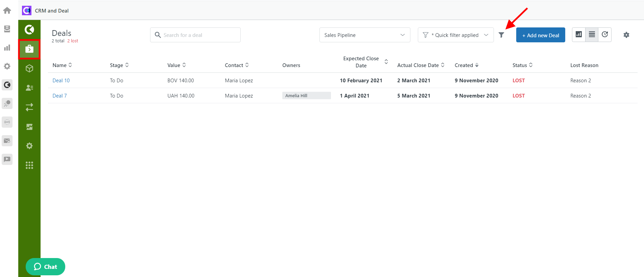Open the transfer arrows icon in sidebar
The image size is (644, 277).
pos(29,107)
